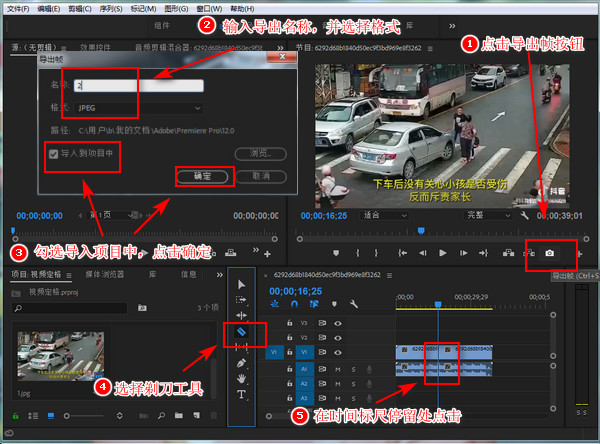Click Mark Out button in program monitor
600x444 pixels.
coord(376,253)
